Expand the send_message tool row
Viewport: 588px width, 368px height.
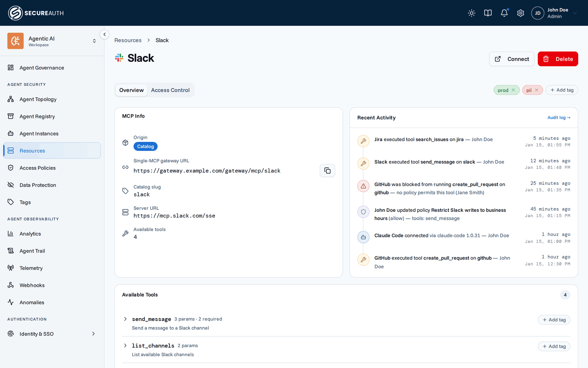(x=125, y=319)
